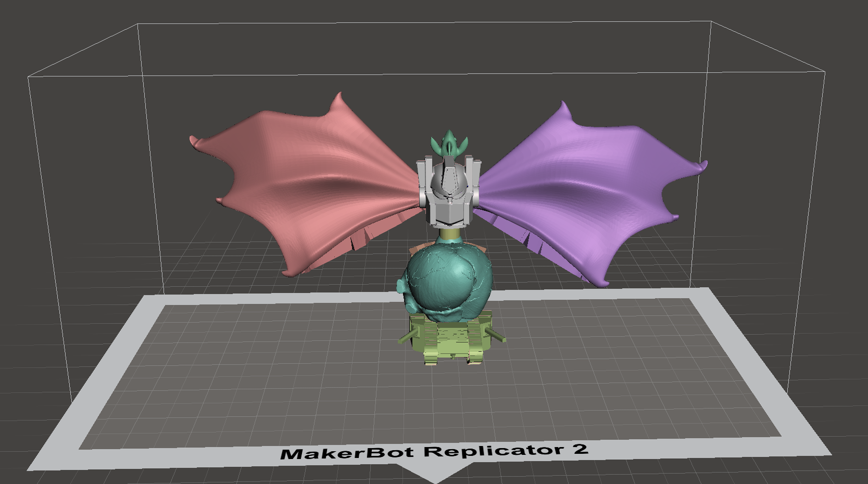Click the far-left tip of pink wing
The image size is (868, 484).
click(x=193, y=141)
